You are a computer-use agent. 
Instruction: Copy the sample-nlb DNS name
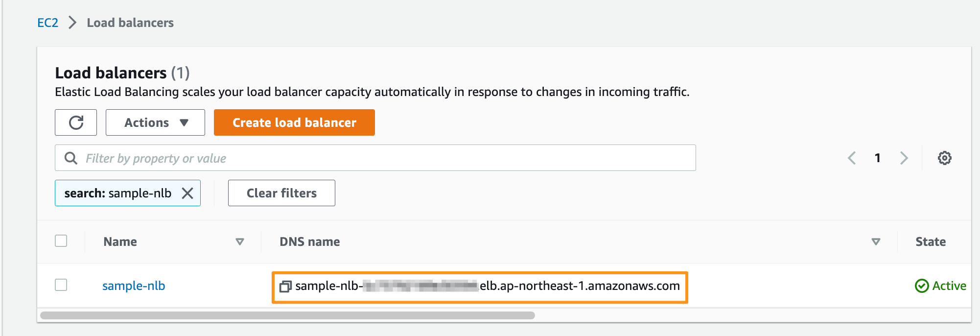coord(285,286)
